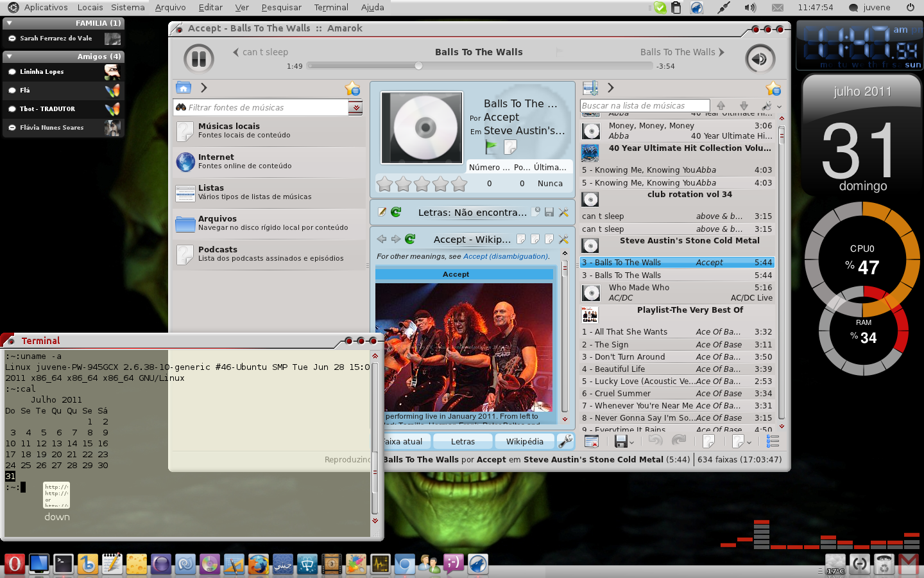Click the Buscar na lista de músicas field
This screenshot has height=578, width=924.
(645, 105)
